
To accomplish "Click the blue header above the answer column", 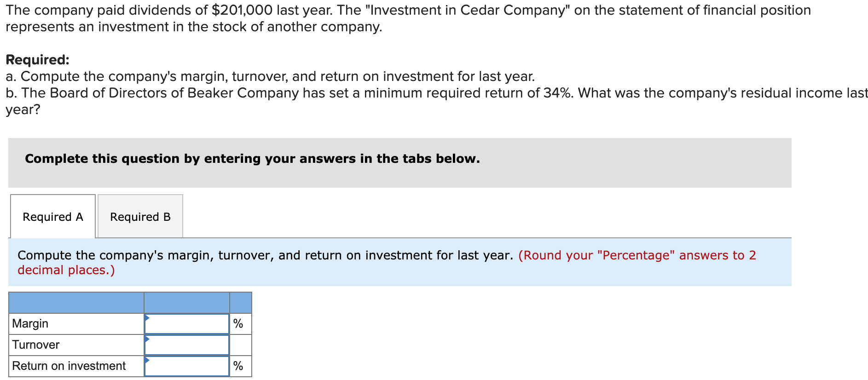I will coord(186,302).
